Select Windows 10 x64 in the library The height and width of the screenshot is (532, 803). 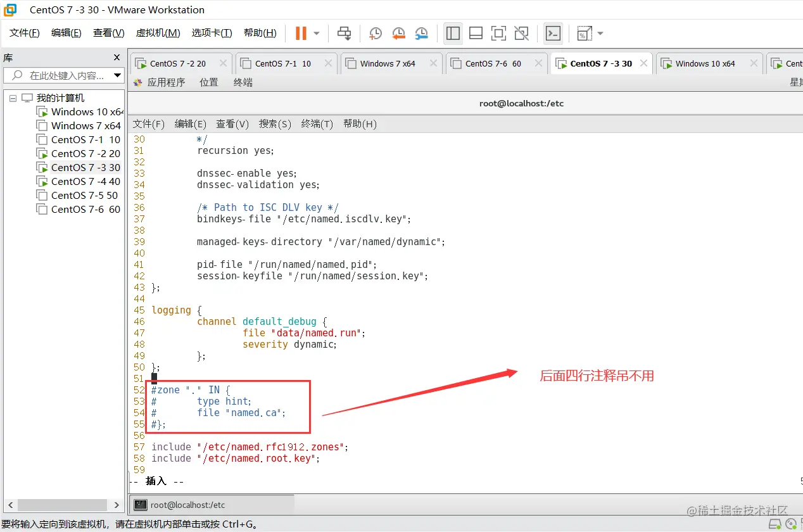[x=80, y=112]
